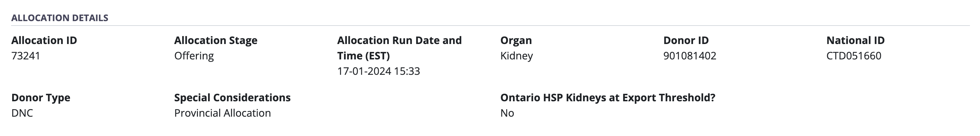Viewport: 980px width, 136px height.
Task: Select the DNC donor type value
Action: [22, 113]
